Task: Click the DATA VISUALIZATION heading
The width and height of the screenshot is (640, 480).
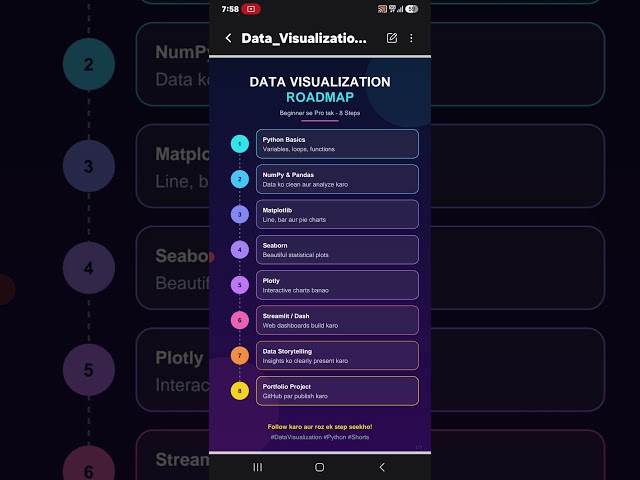Action: click(x=320, y=82)
